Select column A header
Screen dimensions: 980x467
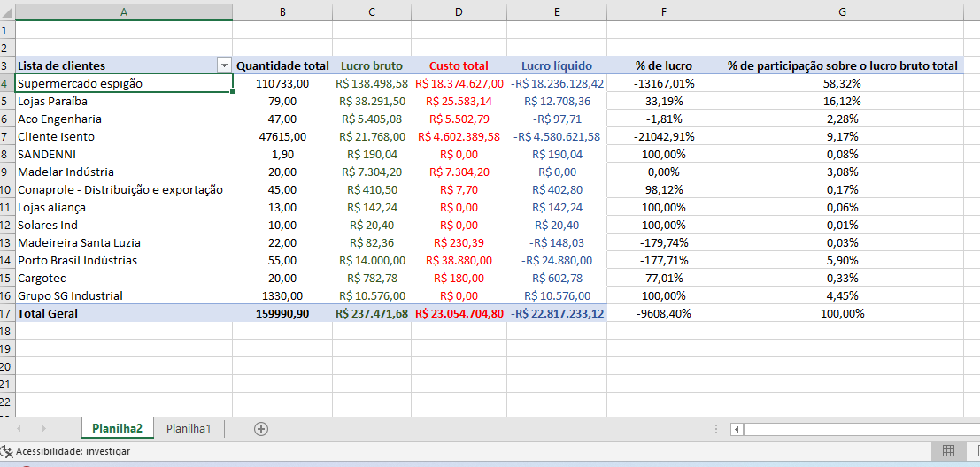tap(124, 11)
